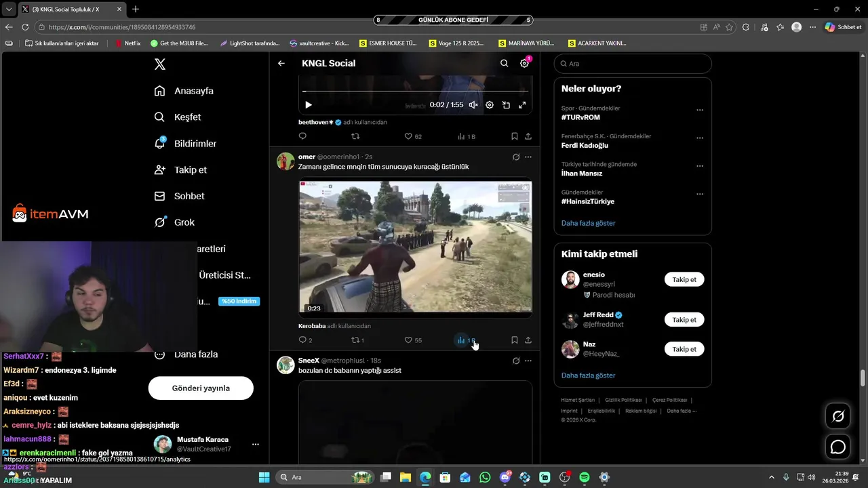
Task: Open the Netflix bookmark
Action: click(x=128, y=43)
